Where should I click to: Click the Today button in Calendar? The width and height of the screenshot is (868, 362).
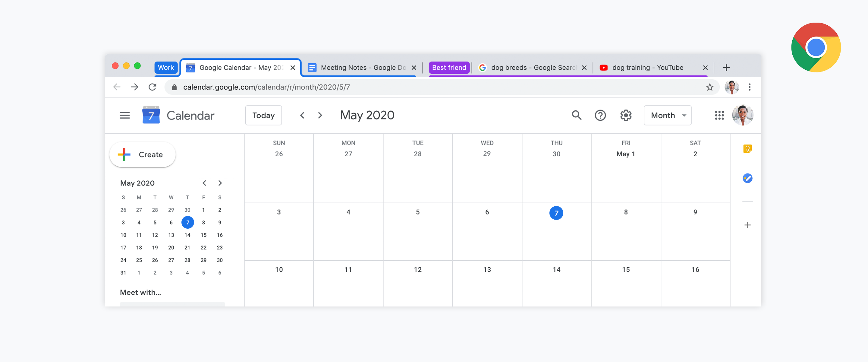[263, 115]
